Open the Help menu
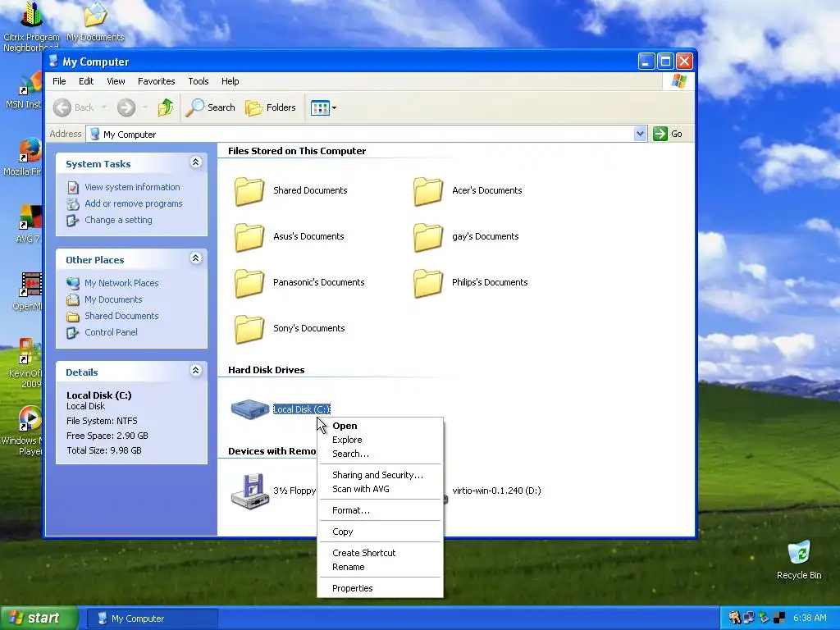840x630 pixels. (x=231, y=81)
